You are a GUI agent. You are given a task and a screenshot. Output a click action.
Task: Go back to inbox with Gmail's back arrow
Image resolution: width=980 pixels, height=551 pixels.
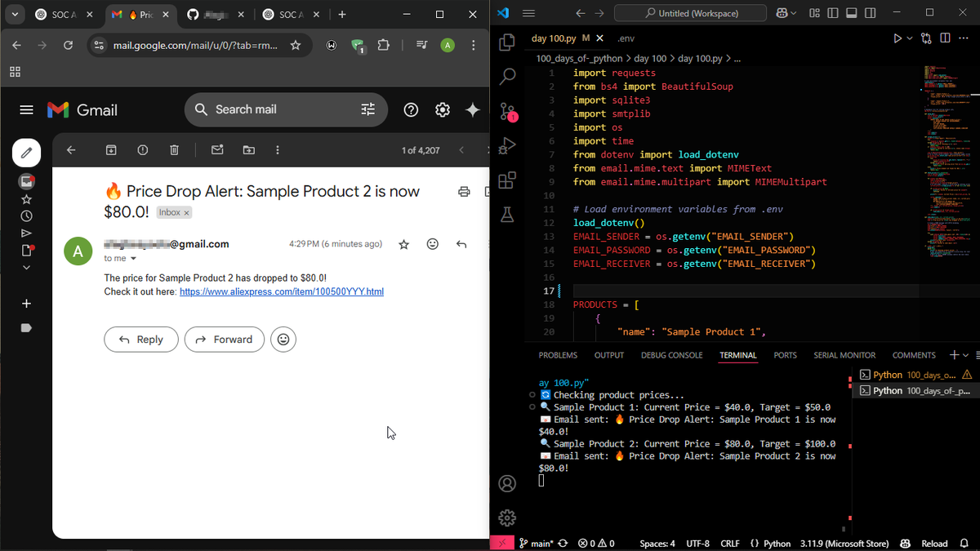(70, 150)
